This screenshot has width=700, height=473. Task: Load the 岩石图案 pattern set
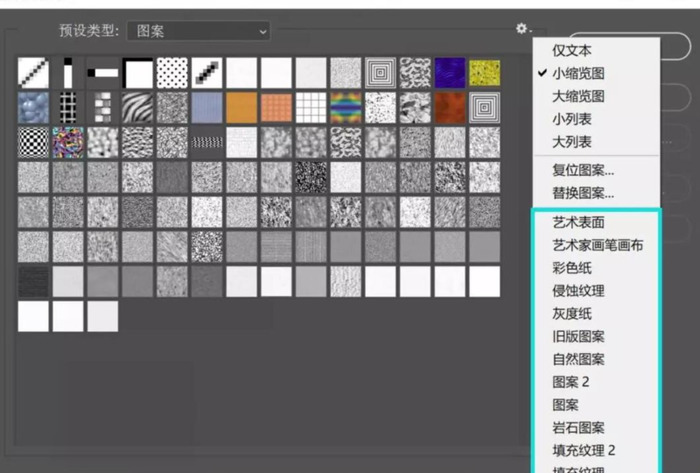[x=578, y=427]
